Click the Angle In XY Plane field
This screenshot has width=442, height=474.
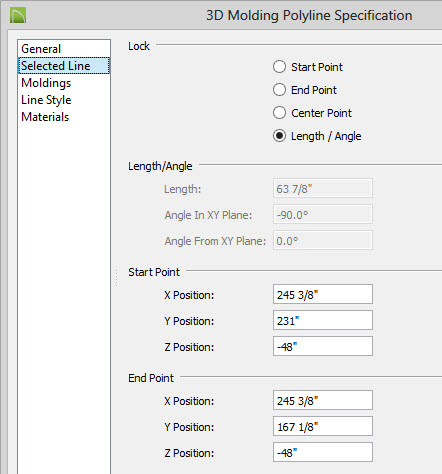(x=323, y=214)
